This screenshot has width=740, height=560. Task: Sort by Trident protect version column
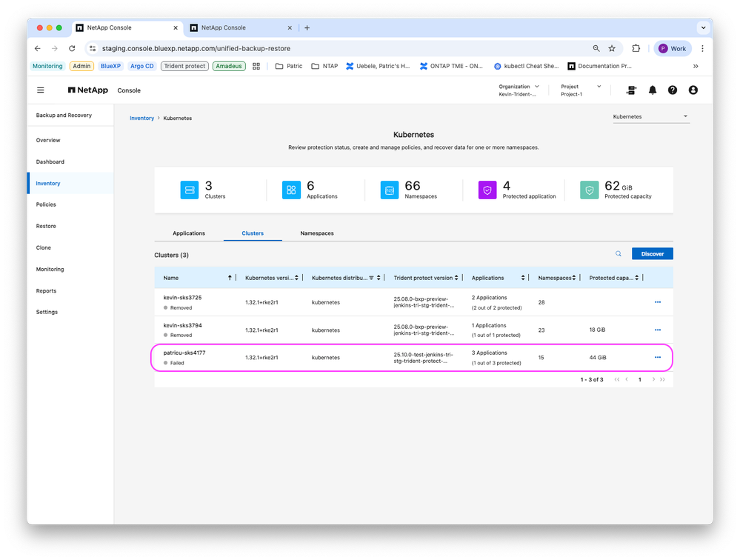[456, 278]
